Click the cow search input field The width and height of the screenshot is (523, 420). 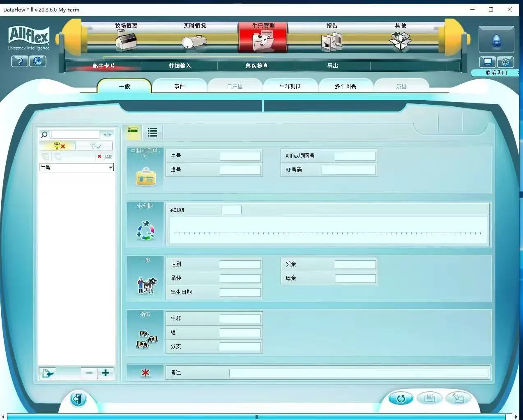[74, 134]
